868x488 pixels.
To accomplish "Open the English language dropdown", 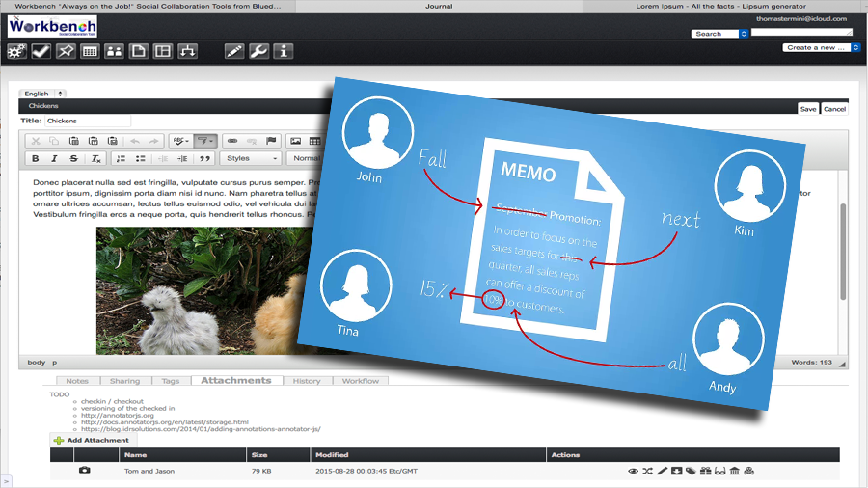I will click(x=42, y=94).
